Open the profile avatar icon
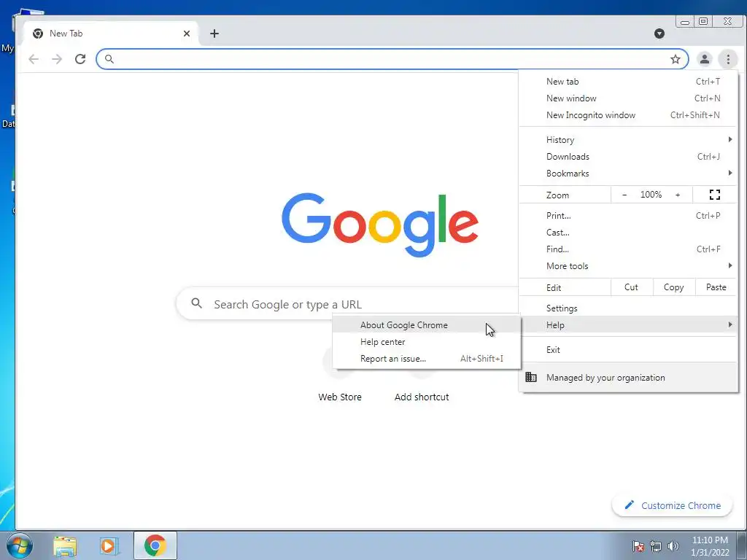 pos(704,59)
